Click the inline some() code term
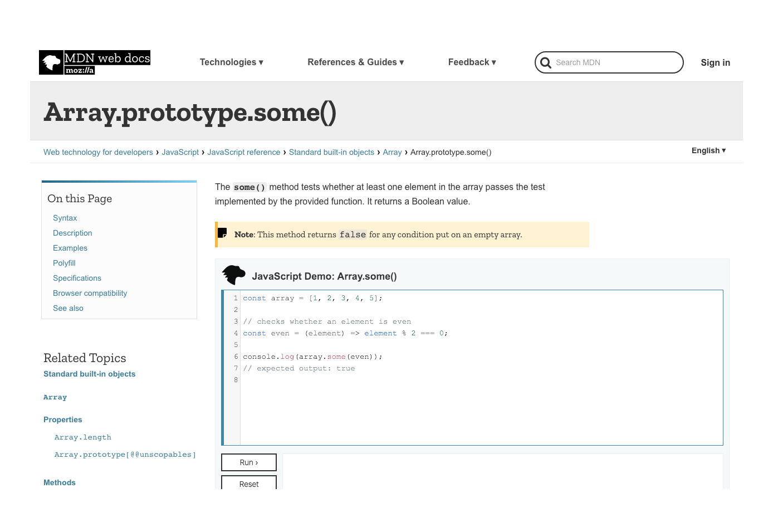The width and height of the screenshot is (773, 532). (249, 188)
